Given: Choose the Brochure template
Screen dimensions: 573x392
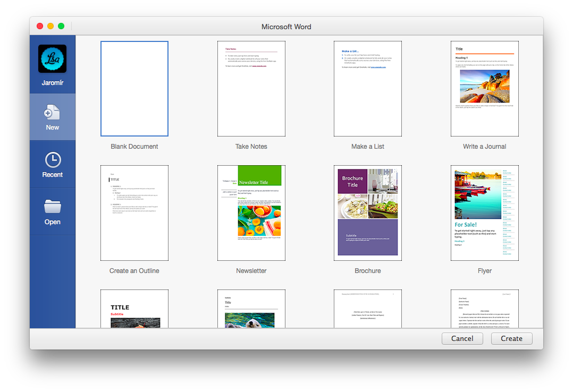Looking at the screenshot, I should tap(368, 212).
